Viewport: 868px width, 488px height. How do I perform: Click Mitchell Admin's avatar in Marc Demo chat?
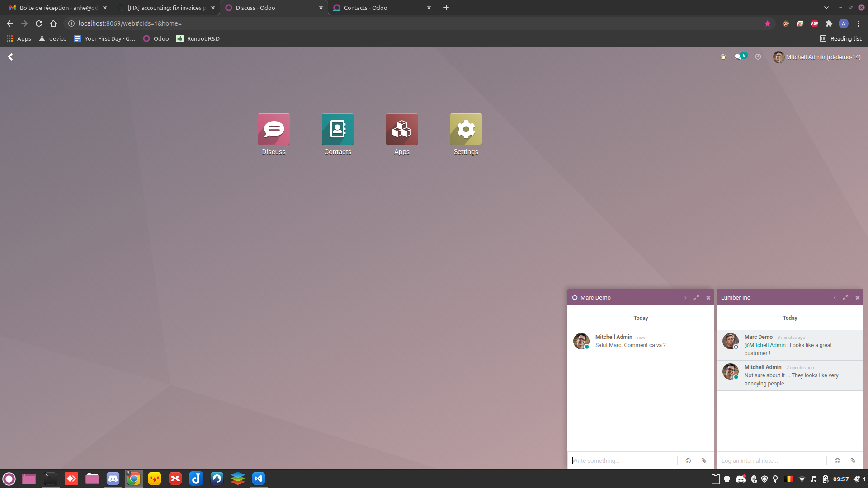click(581, 341)
